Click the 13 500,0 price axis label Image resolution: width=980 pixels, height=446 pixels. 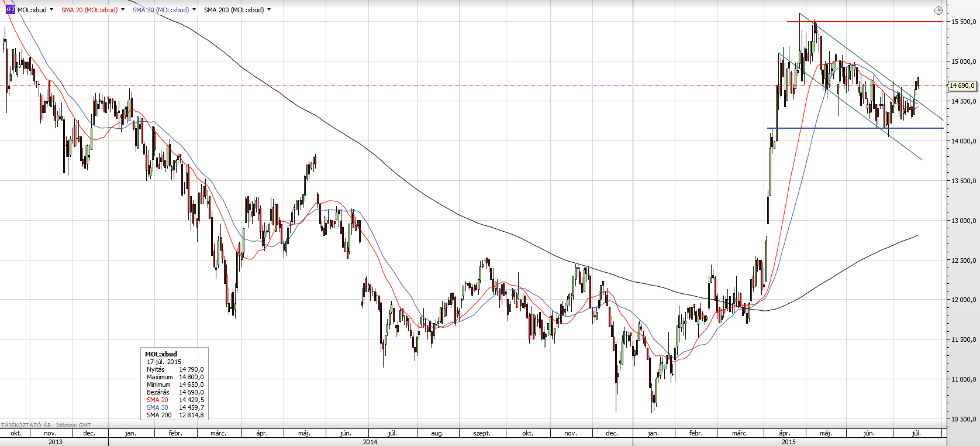(x=964, y=181)
